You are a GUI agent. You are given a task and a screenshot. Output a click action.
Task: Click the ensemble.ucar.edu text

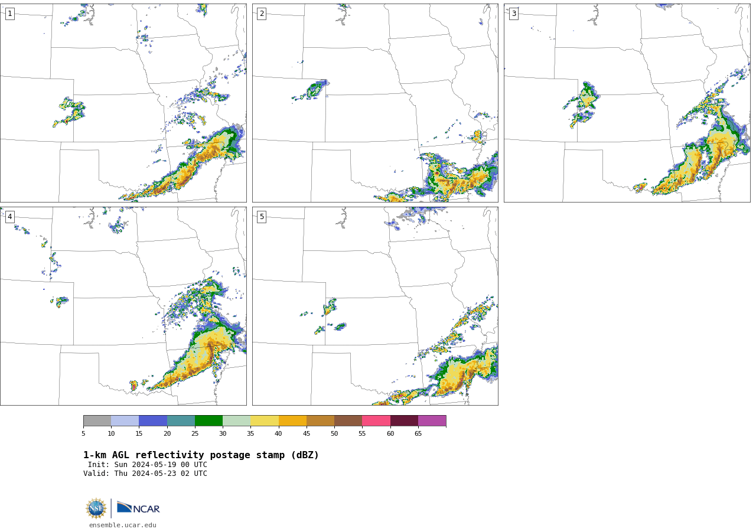tap(123, 525)
